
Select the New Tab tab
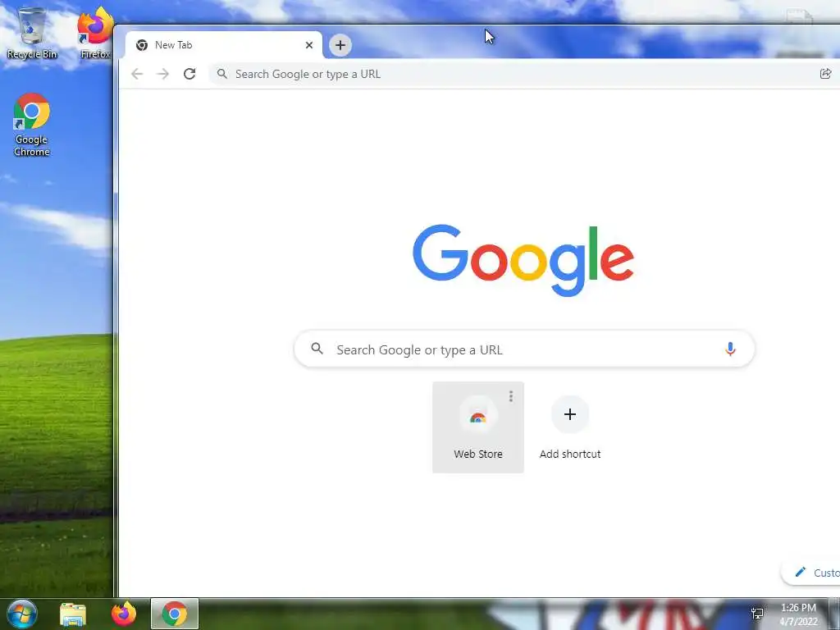coord(224,45)
